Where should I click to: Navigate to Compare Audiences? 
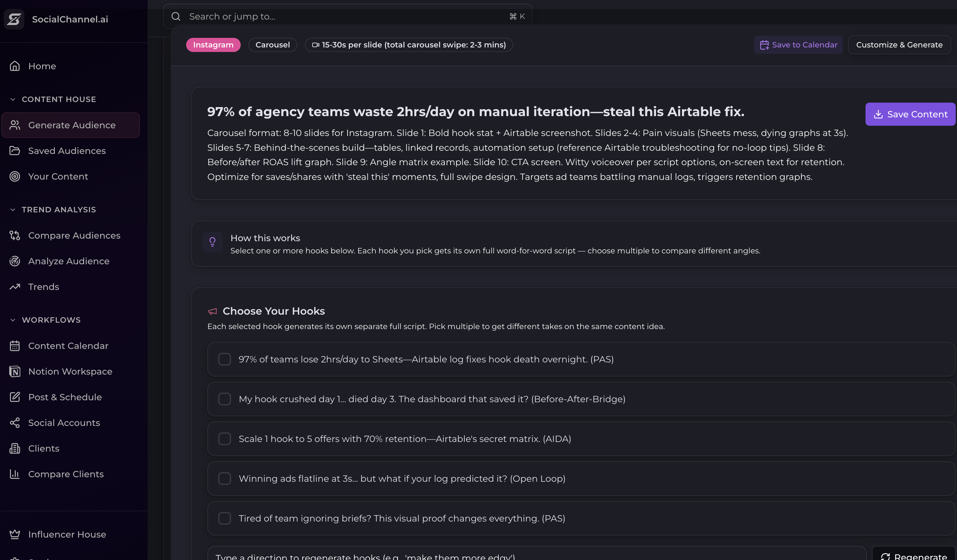[x=71, y=235]
